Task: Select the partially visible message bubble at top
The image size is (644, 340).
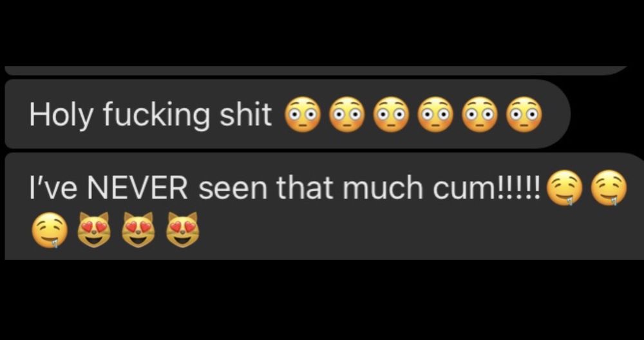Action: click(316, 71)
